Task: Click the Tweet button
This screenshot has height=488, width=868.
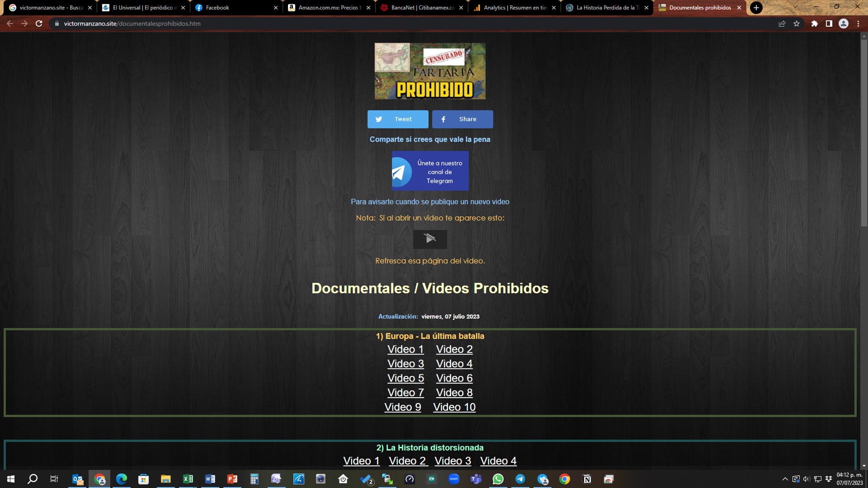Action: (397, 119)
